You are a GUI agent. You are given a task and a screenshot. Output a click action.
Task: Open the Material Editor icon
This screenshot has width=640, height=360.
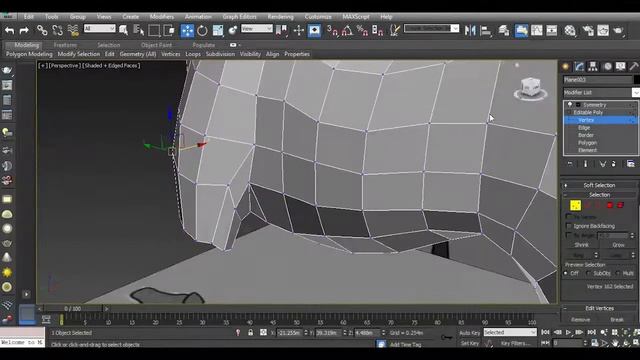coord(570,31)
